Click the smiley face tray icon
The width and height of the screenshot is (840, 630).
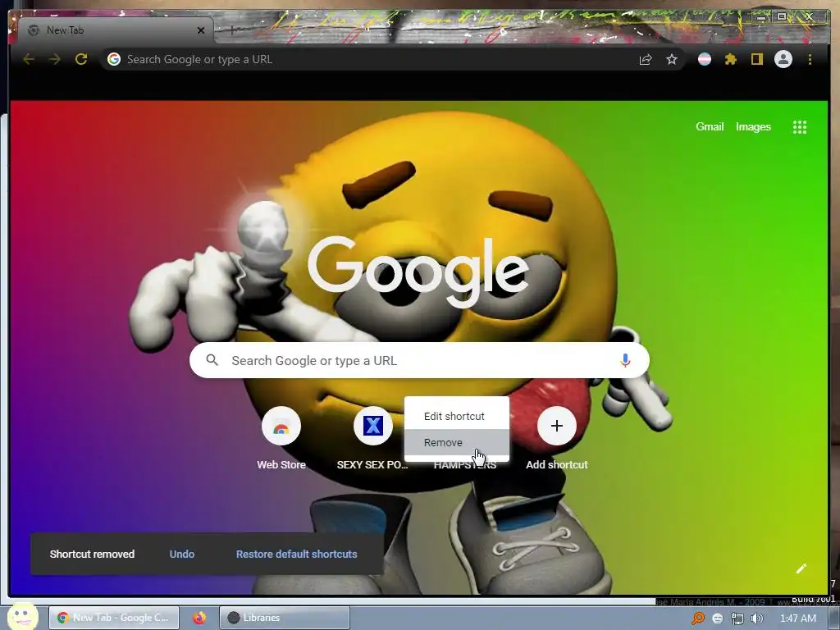coord(717,619)
